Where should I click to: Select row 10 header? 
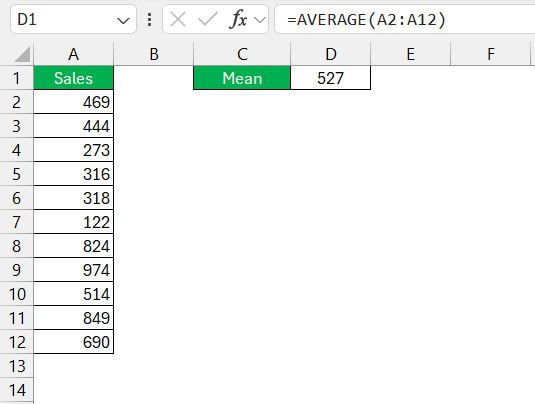point(16,294)
